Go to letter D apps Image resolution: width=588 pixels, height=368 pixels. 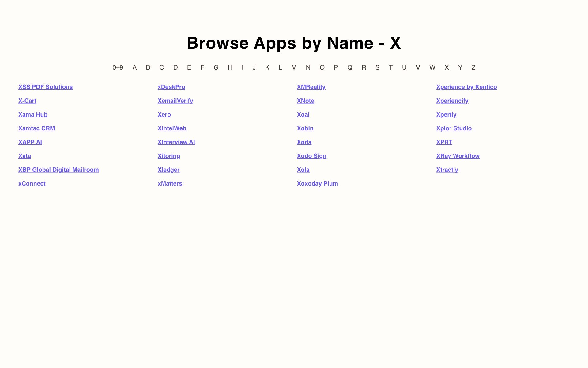pos(175,67)
